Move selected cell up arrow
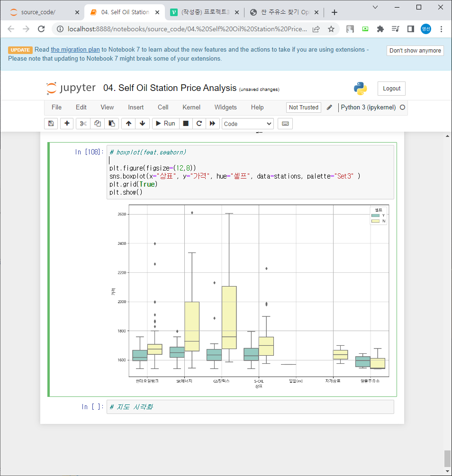452x476 pixels. click(x=128, y=124)
